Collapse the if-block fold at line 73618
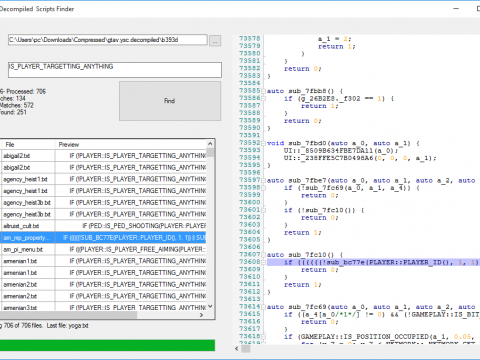Image resolution: width=480 pixels, height=360 pixels. click(x=264, y=337)
